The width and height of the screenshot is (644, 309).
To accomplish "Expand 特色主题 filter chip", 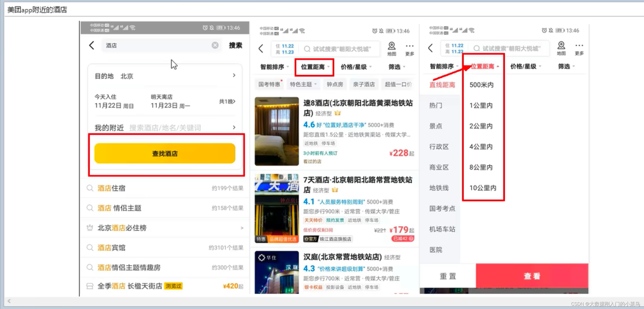I will (303, 84).
